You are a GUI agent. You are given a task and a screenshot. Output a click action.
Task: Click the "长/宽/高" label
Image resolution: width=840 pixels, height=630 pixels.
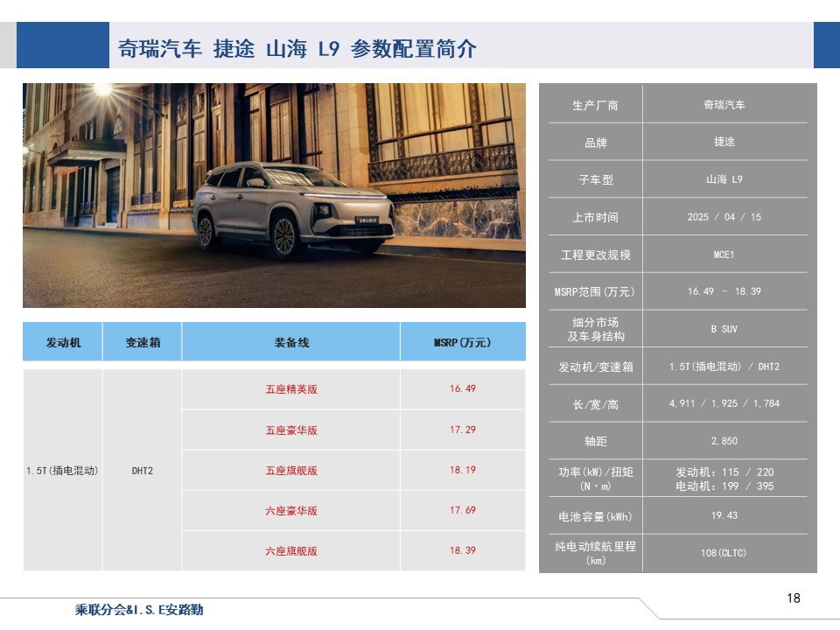click(595, 404)
